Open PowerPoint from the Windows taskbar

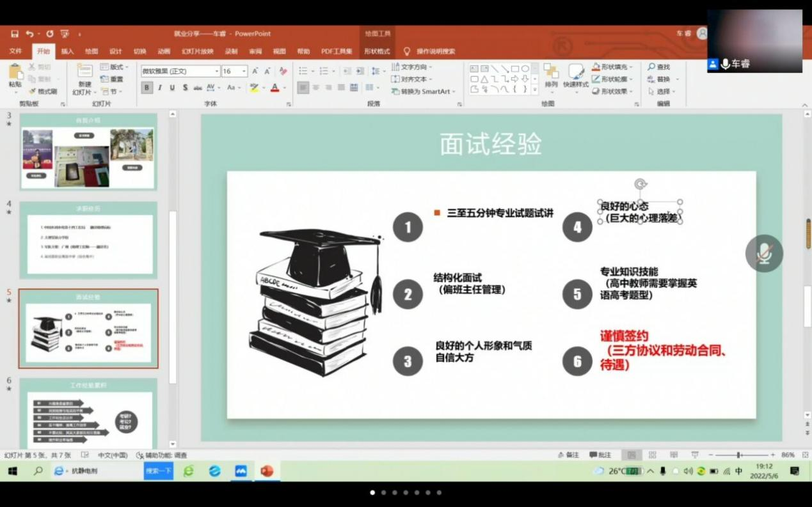(x=267, y=471)
